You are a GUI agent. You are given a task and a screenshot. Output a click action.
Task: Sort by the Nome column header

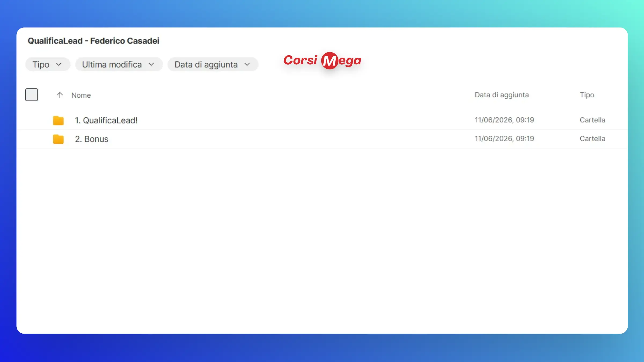click(81, 95)
